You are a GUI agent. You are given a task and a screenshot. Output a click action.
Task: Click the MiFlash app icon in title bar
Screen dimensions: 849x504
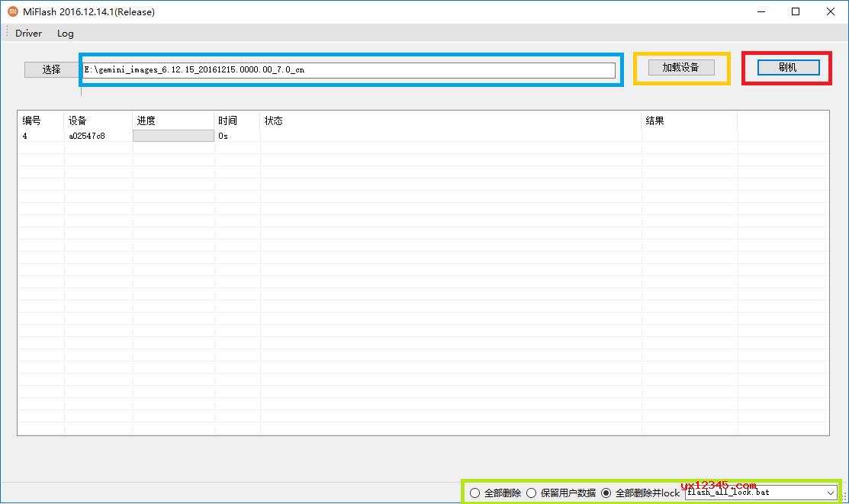[x=12, y=11]
